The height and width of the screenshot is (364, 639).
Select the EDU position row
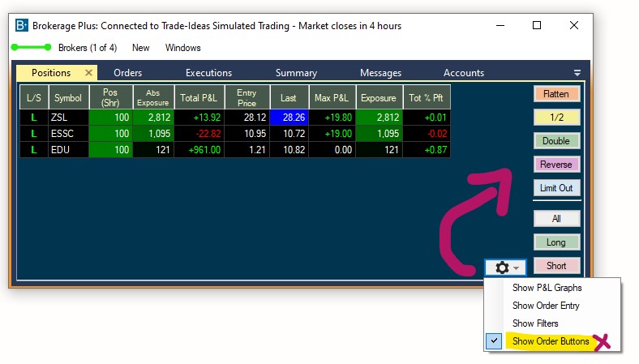point(67,150)
